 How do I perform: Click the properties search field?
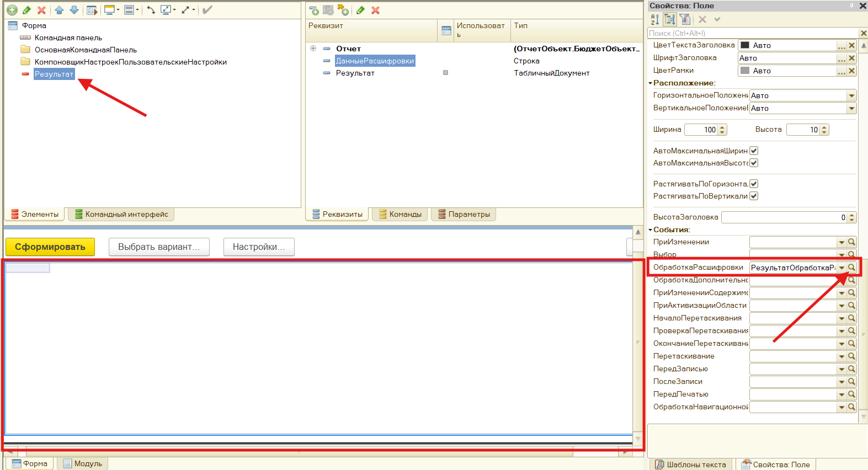click(x=753, y=33)
